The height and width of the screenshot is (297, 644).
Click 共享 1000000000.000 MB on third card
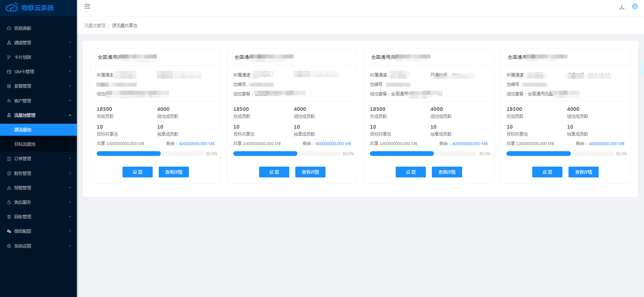pyautogui.click(x=394, y=143)
